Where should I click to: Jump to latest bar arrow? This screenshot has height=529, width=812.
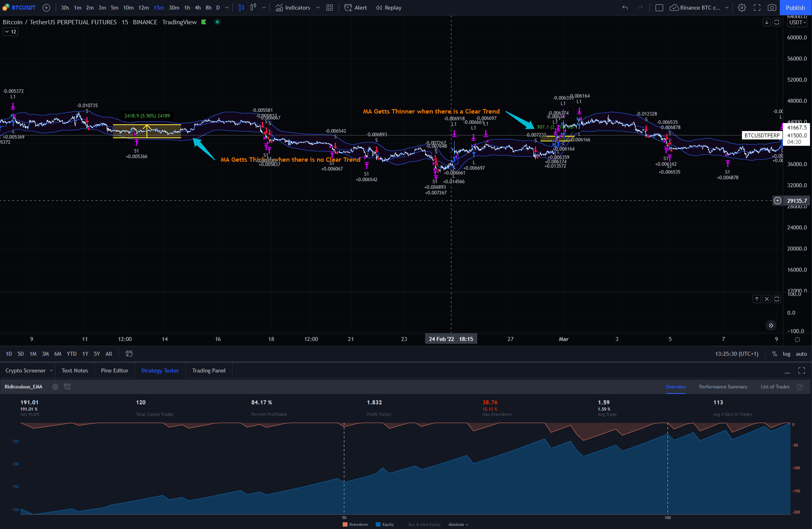tap(771, 325)
